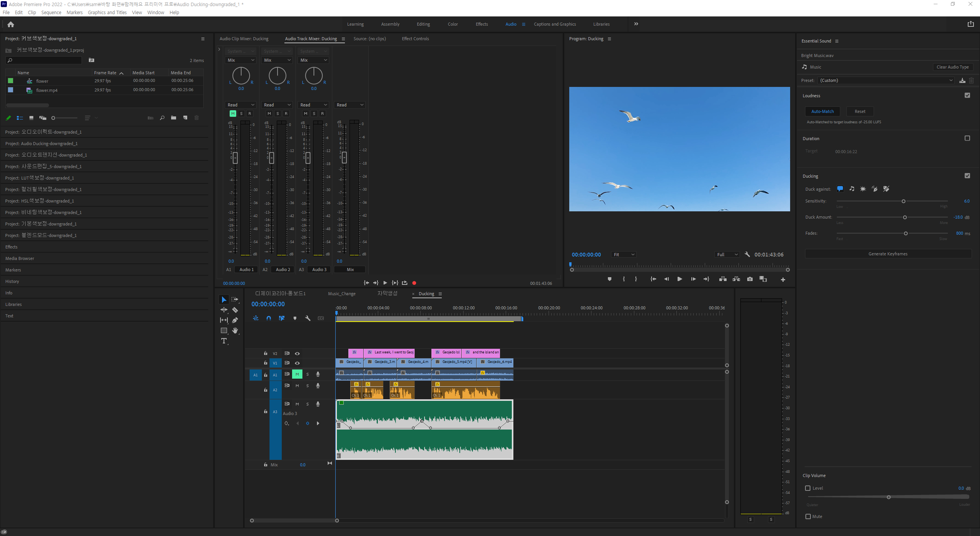Click the Home icon
Screen dimensions: 980x536
[11, 25]
